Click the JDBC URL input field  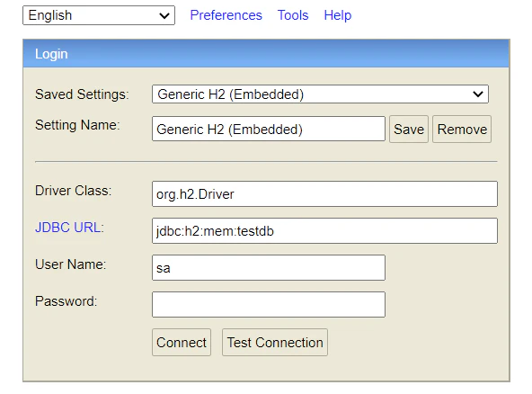(x=324, y=231)
